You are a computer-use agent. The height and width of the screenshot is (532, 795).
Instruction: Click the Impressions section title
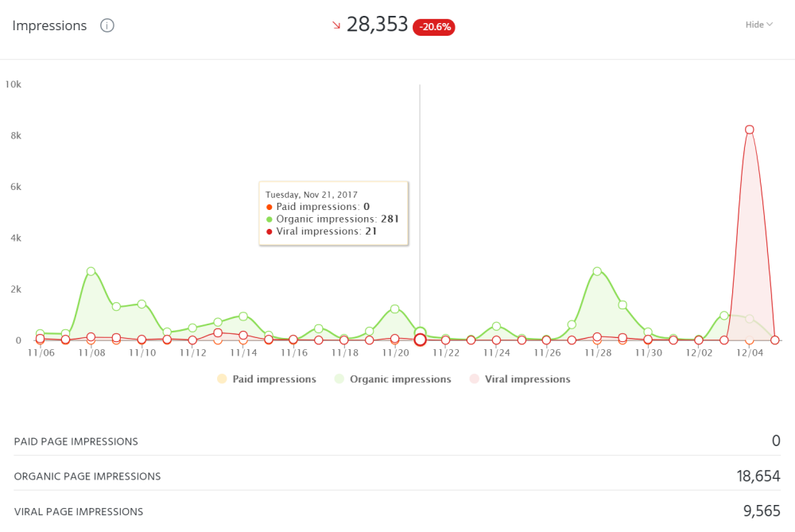49,25
